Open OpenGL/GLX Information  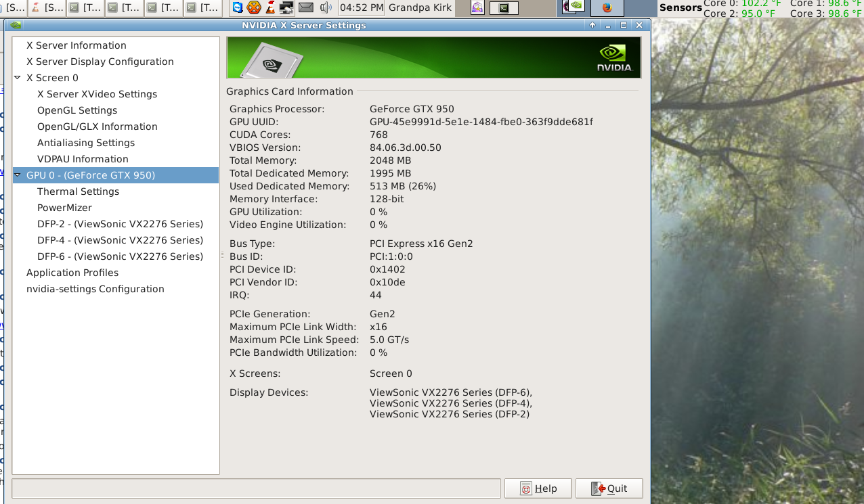pyautogui.click(x=98, y=127)
